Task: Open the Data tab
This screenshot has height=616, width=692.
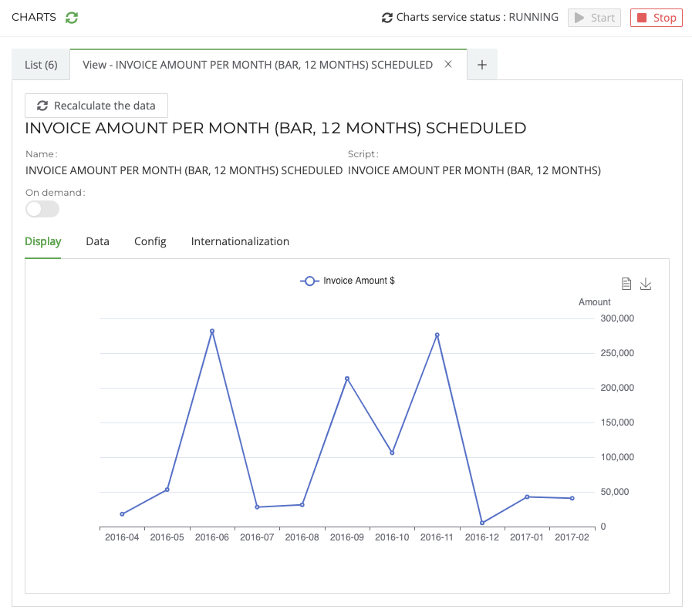Action: tap(97, 241)
